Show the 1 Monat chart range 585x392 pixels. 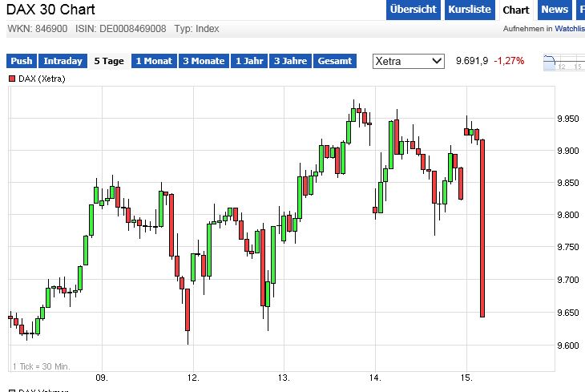154,61
